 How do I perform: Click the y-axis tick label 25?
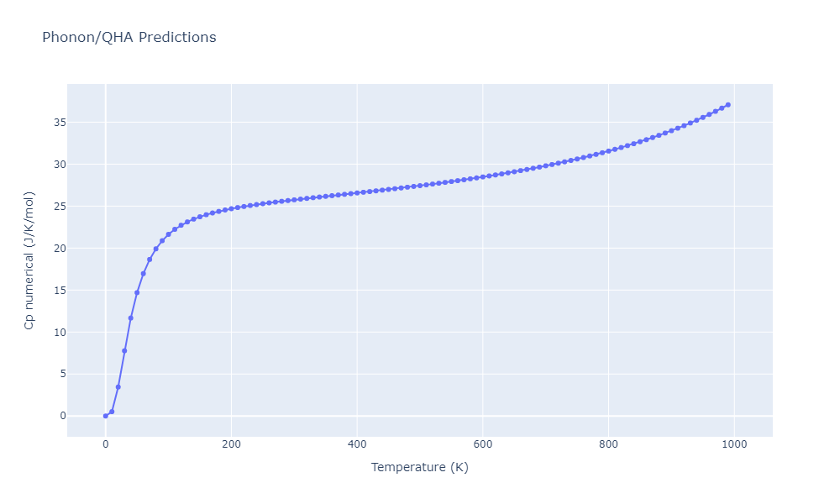click(60, 206)
